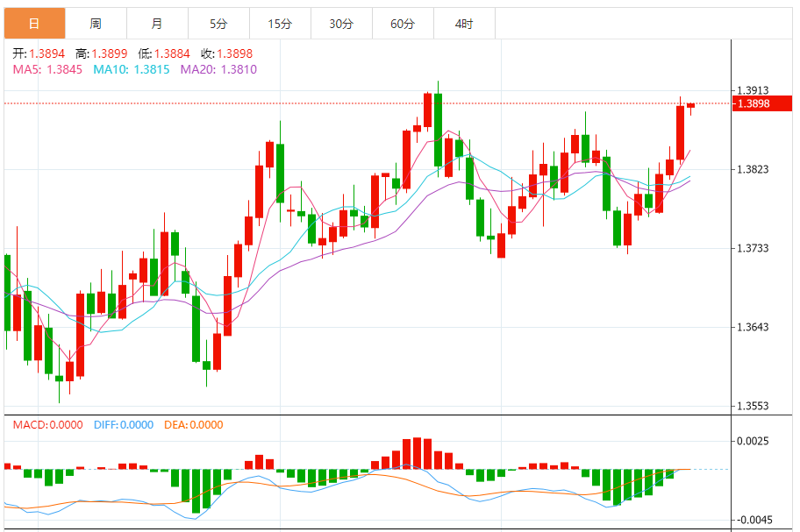Viewport: 800px width, 532px height.
Task: Switch to the 5分 timeframe tab
Action: click(218, 24)
